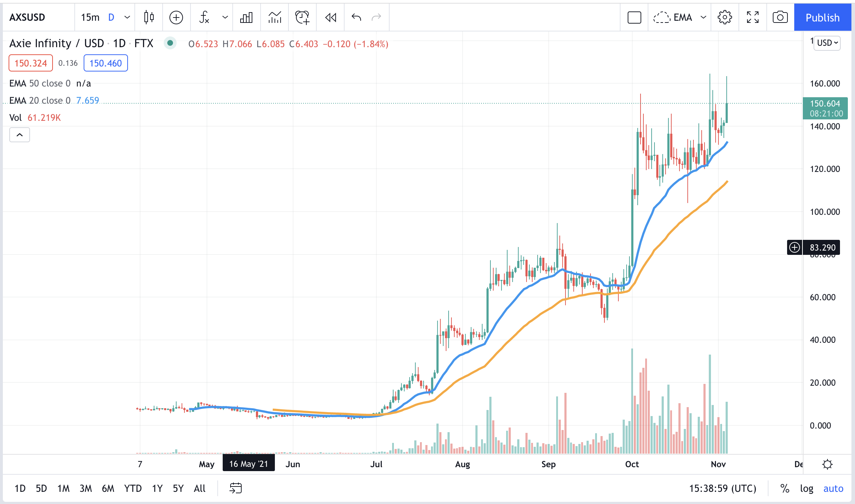
Task: Open the indicators fx menu
Action: click(x=204, y=17)
